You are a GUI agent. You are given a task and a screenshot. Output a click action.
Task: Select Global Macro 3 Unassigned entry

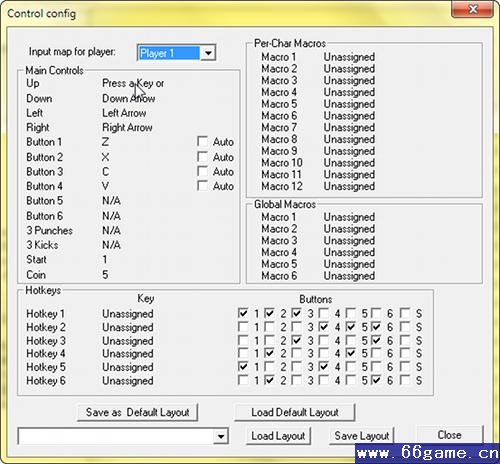[349, 240]
